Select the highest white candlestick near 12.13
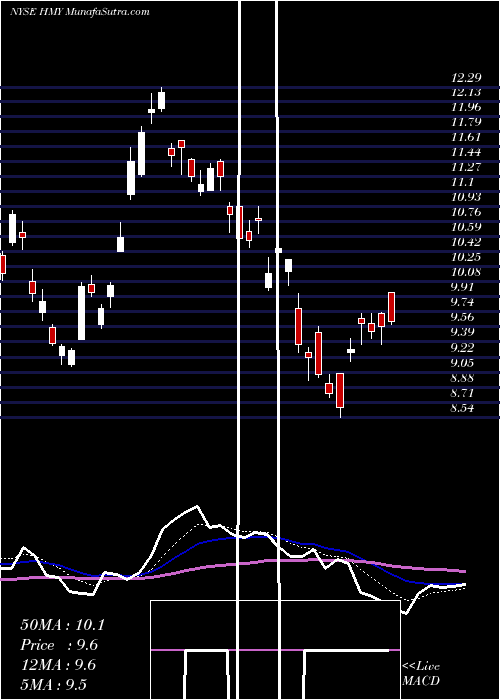The height and width of the screenshot is (700, 500). (x=161, y=99)
